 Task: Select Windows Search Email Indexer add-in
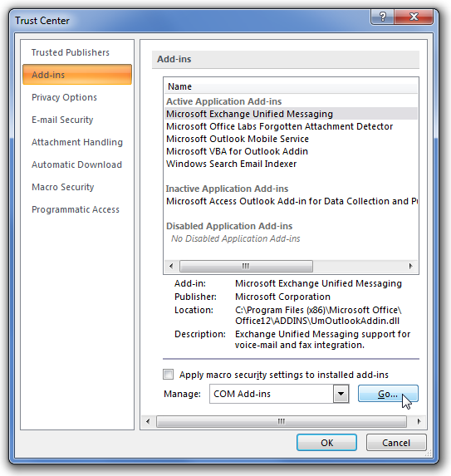[x=231, y=164]
